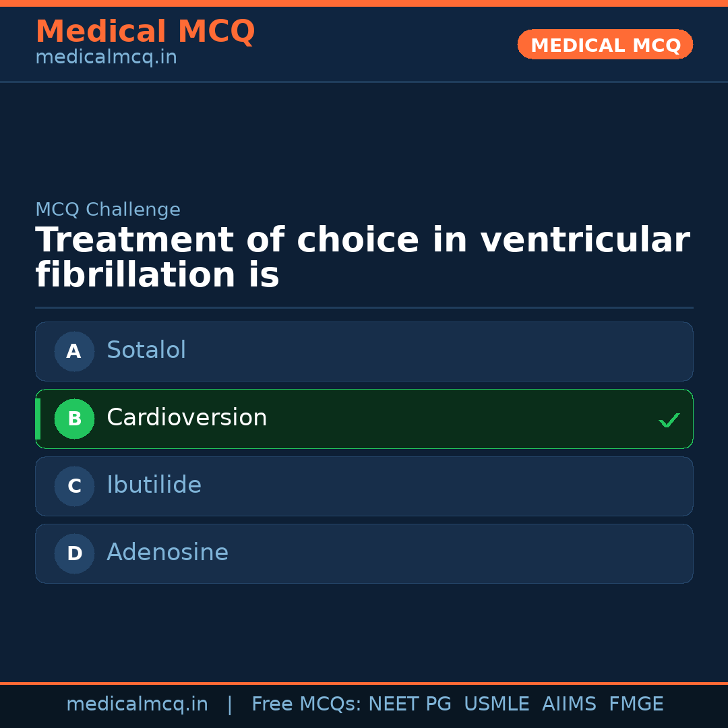
Task: Click the NEET PG footer label
Action: click(x=409, y=704)
